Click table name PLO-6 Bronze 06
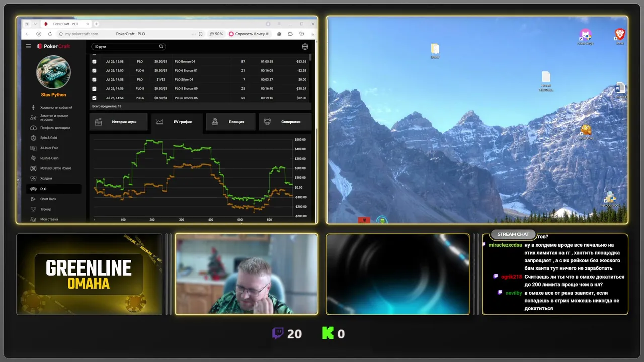Image resolution: width=644 pixels, height=362 pixels. (x=186, y=98)
